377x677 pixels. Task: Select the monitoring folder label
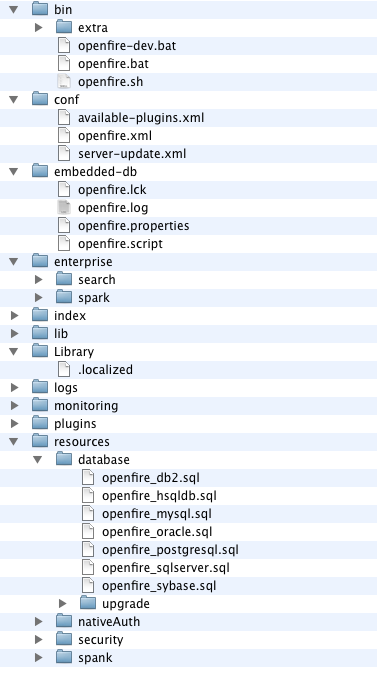point(86,406)
